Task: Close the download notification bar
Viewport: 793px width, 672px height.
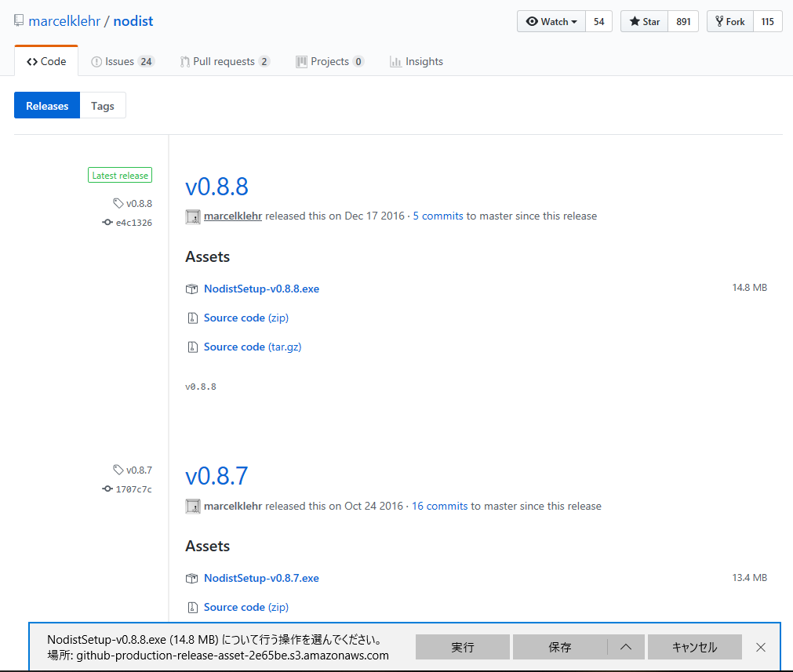Action: point(760,647)
